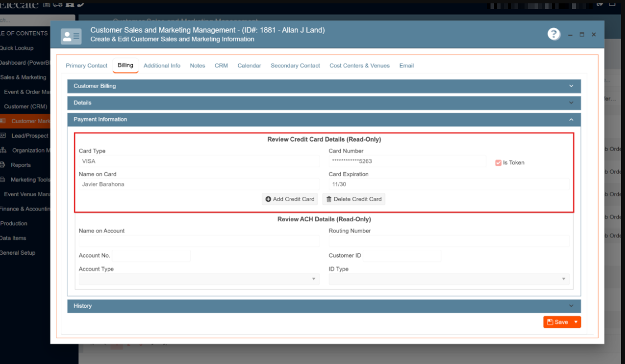
Task: Open the Account Type dropdown
Action: (x=199, y=279)
